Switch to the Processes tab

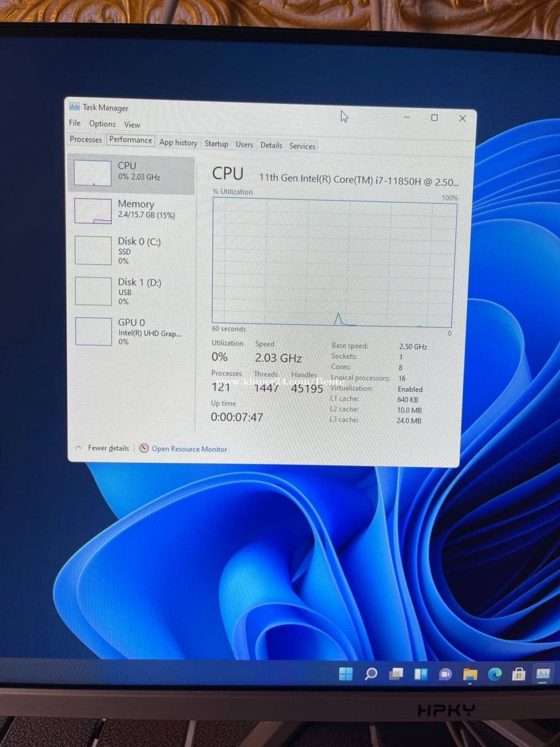click(85, 139)
